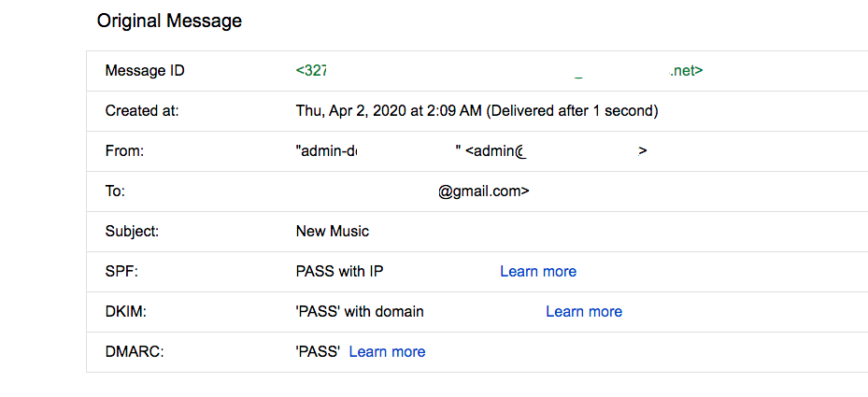
Task: Click the Message ID label
Action: [x=145, y=71]
